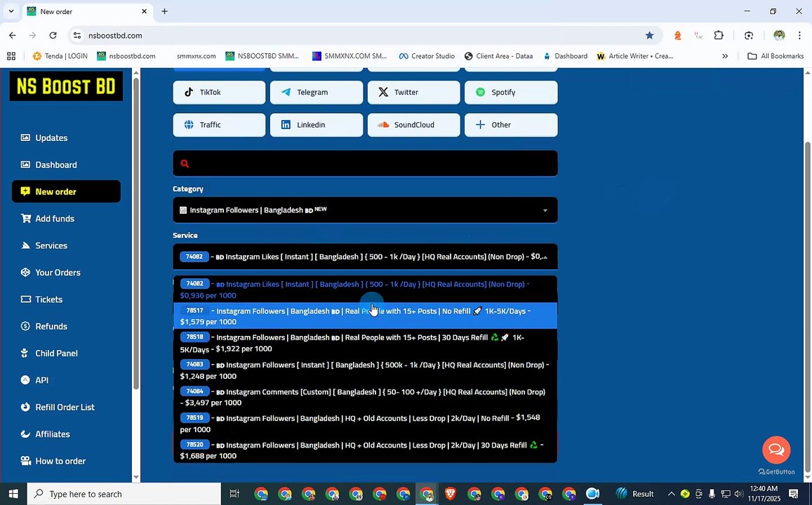
Task: Open Your Orders page
Action: coord(58,272)
